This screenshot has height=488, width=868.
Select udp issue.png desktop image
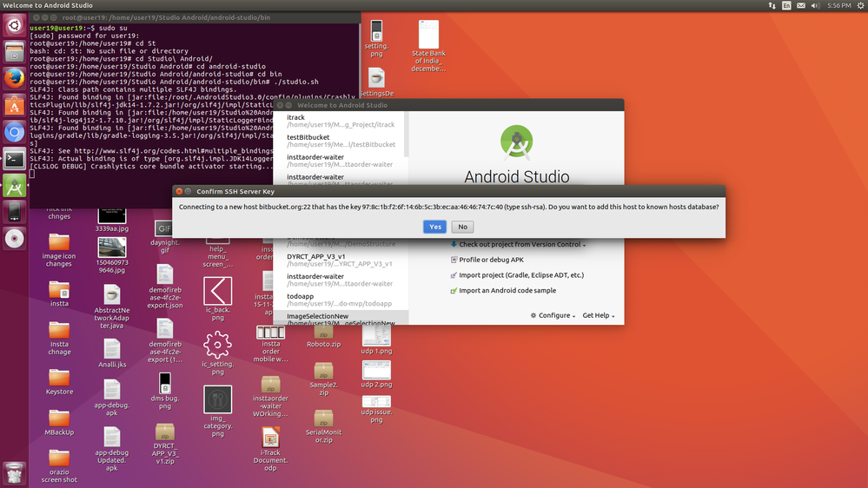[x=376, y=410]
